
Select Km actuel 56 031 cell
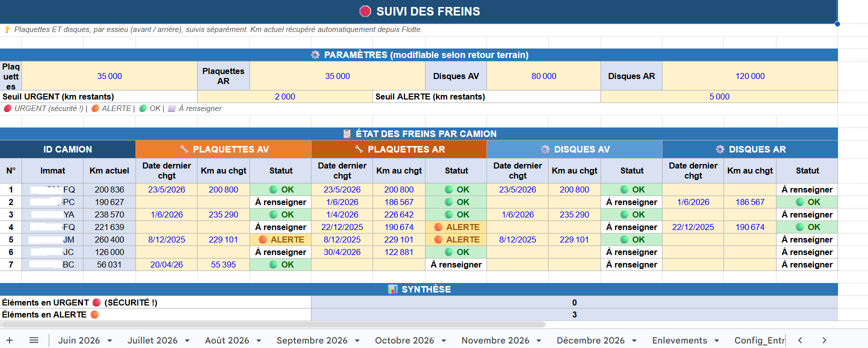click(x=109, y=264)
